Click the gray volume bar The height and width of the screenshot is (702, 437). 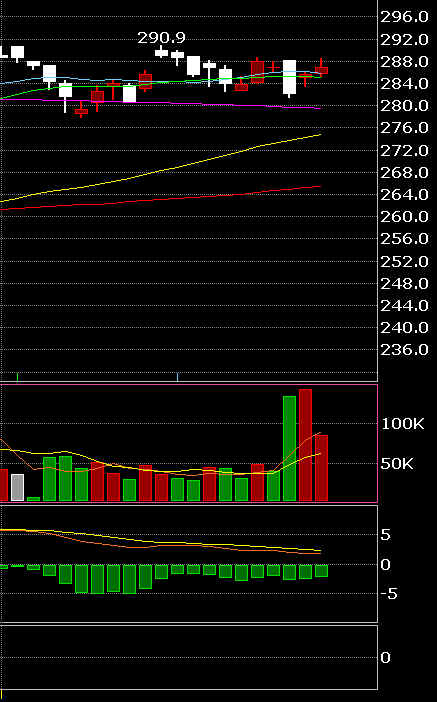pyautogui.click(x=17, y=488)
